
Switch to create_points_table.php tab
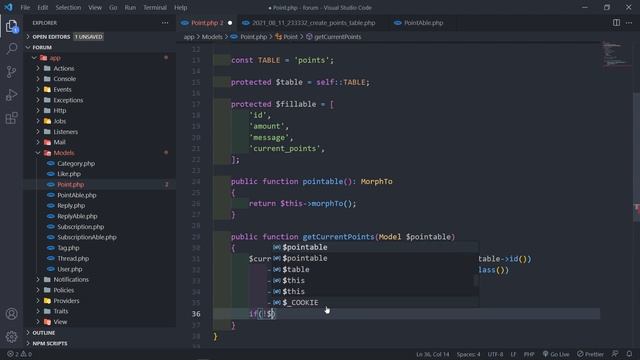point(313,23)
